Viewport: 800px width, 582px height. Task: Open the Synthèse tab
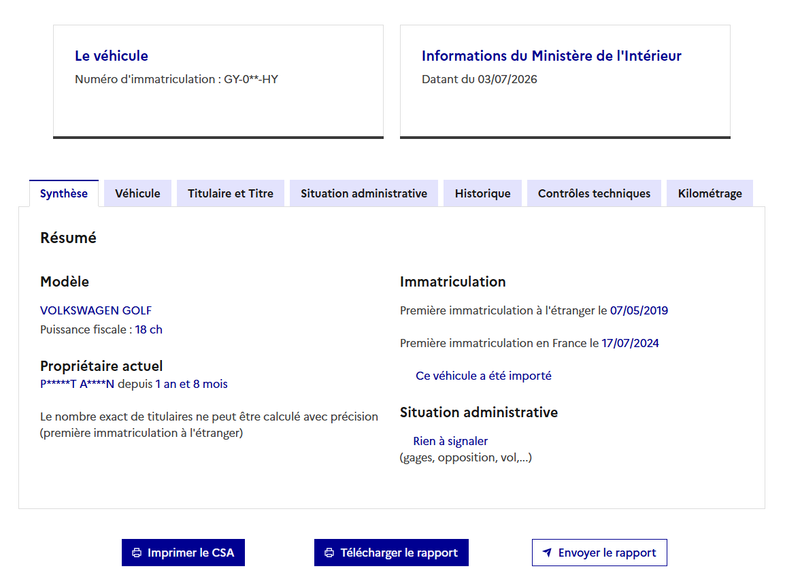coord(64,193)
